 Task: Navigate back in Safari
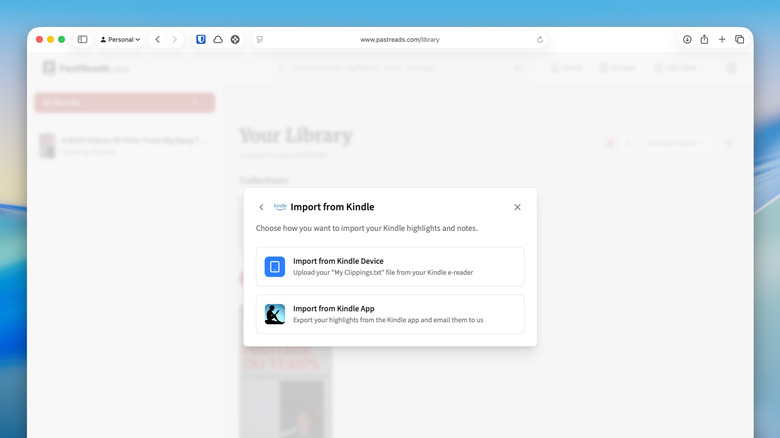[158, 39]
